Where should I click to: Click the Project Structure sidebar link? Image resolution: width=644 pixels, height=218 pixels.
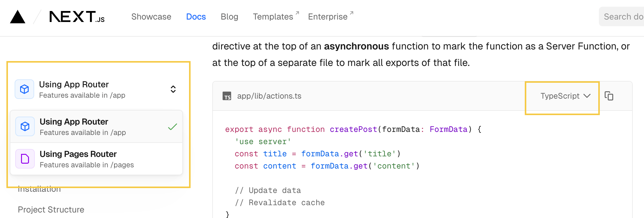(51, 209)
